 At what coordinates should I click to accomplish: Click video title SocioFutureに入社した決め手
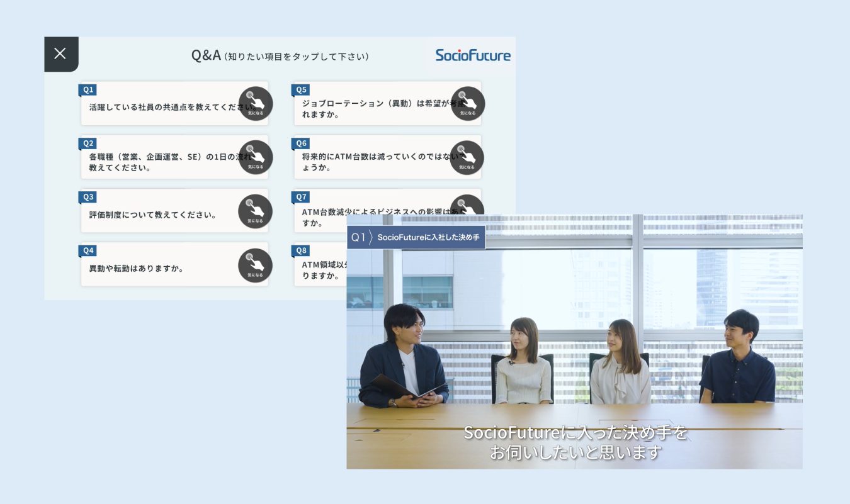pyautogui.click(x=428, y=237)
